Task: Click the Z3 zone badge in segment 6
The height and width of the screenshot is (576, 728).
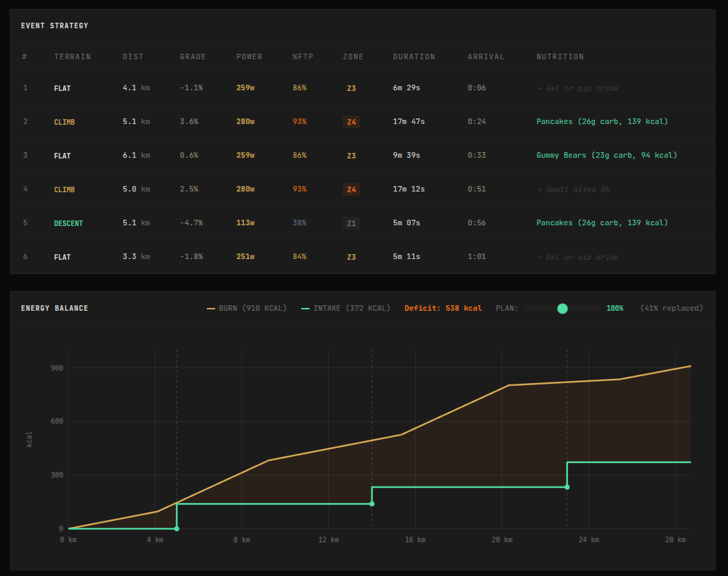Action: pyautogui.click(x=351, y=257)
